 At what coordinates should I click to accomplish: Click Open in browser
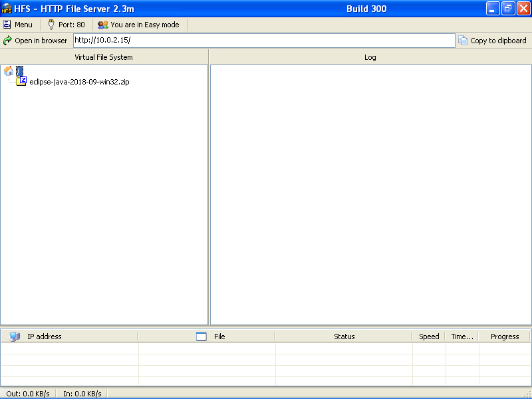click(35, 41)
